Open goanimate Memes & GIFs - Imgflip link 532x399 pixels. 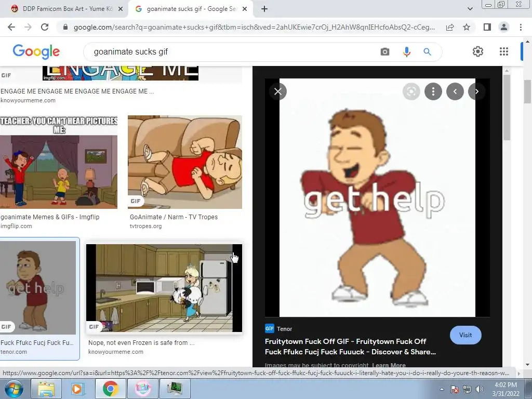(x=50, y=217)
